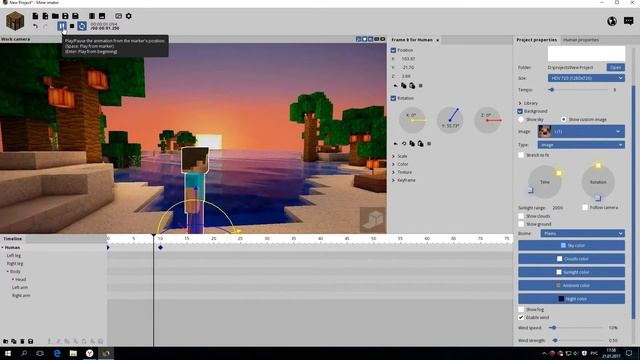Image resolution: width=640 pixels, height=360 pixels.
Task: Click the Clouds color button
Action: coord(571,259)
